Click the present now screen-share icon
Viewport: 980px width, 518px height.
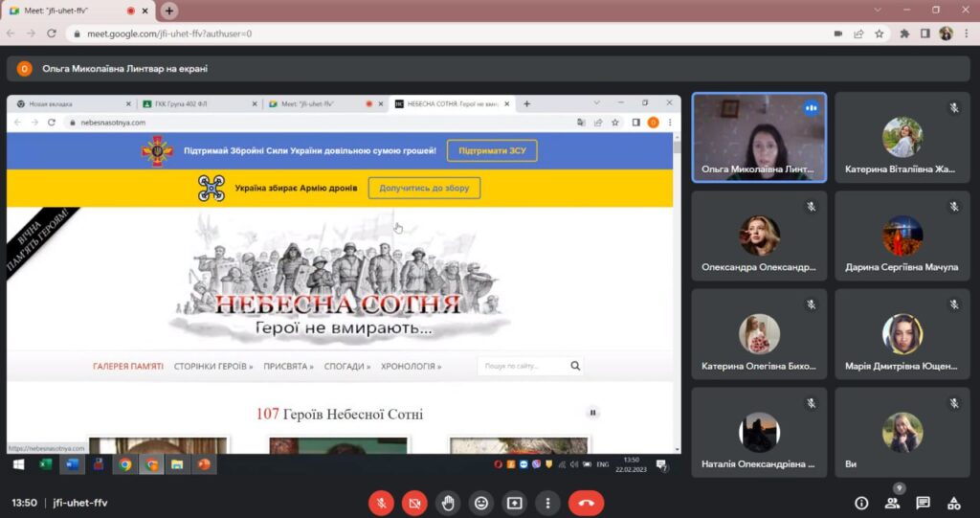(x=515, y=503)
